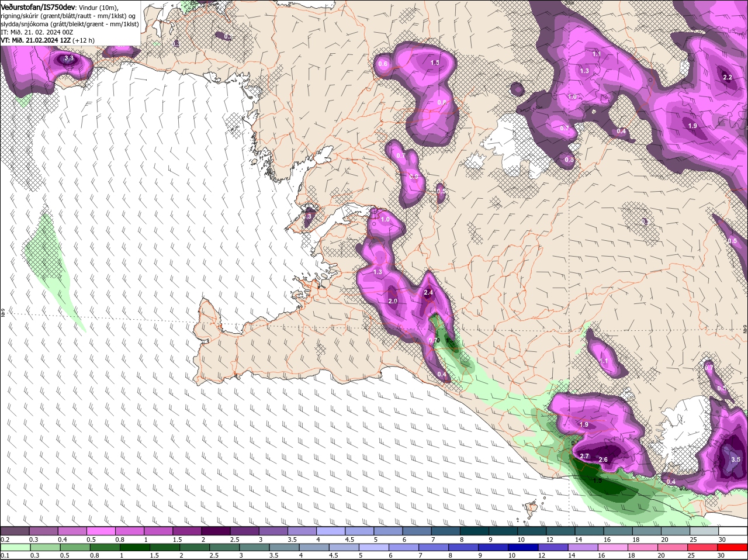Select the 2.7 snowfall label on the map
The image size is (748, 560).
(584, 456)
